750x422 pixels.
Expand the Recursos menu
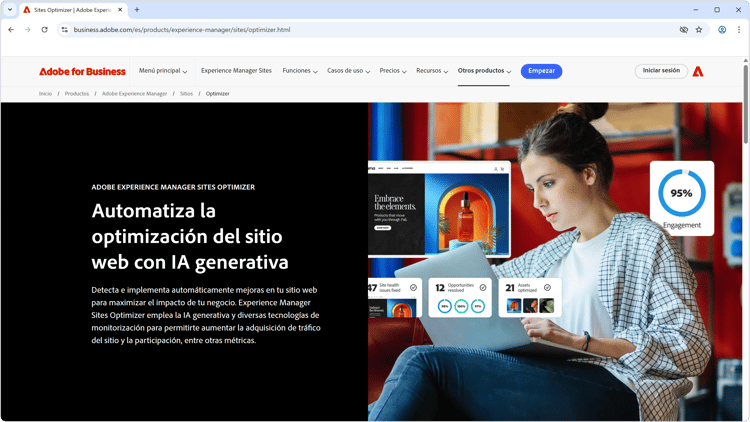[432, 71]
